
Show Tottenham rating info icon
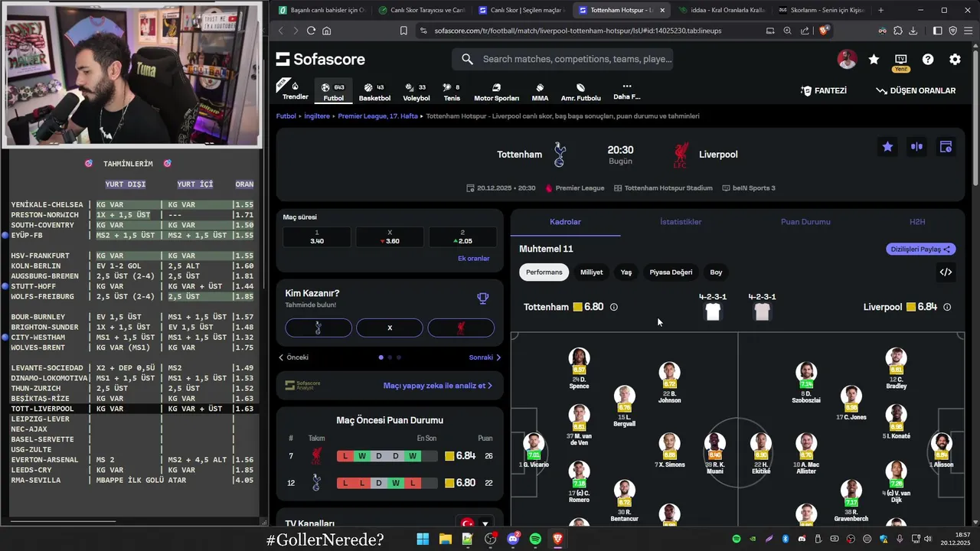point(613,307)
